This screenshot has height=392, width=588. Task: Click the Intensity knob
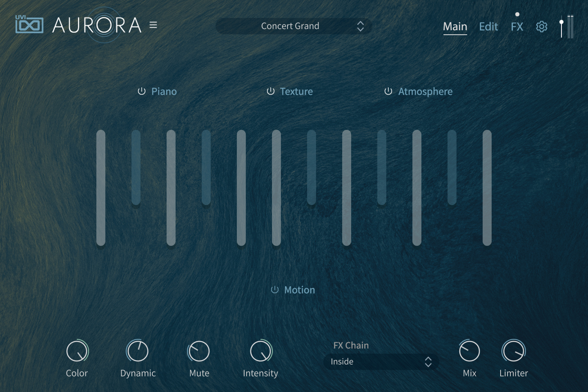pos(261,351)
